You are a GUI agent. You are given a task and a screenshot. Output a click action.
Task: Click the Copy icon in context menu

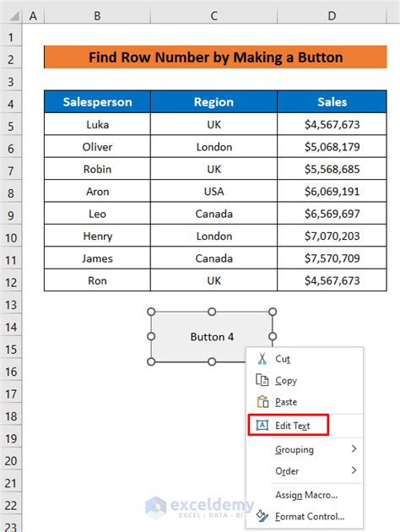tap(262, 380)
